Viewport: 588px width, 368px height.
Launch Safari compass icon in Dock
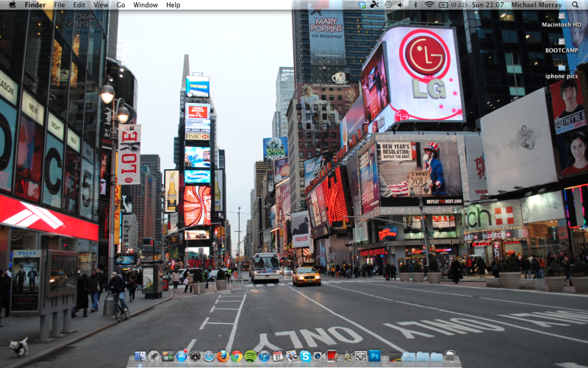(x=209, y=355)
